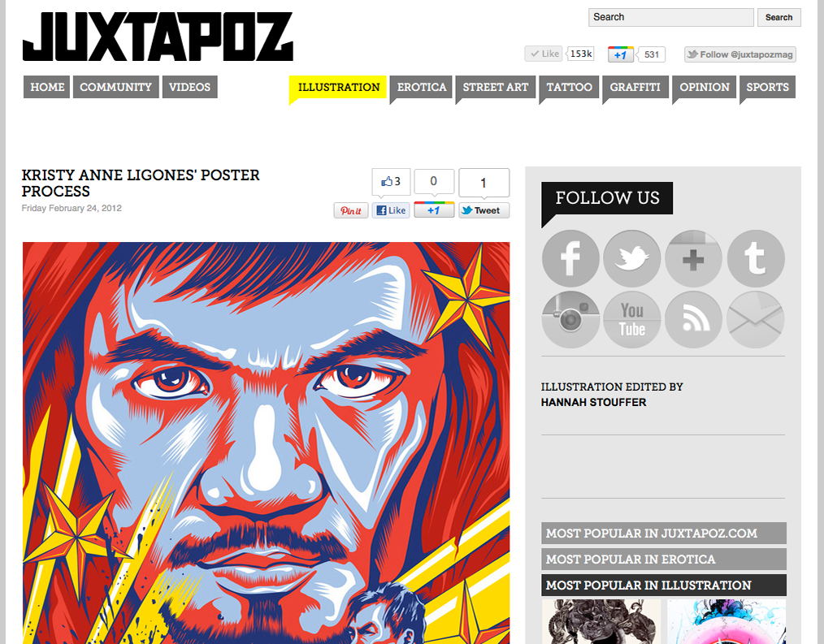Follow @juxtapozmag on Twitter
The width and height of the screenshot is (824, 644).
point(740,54)
